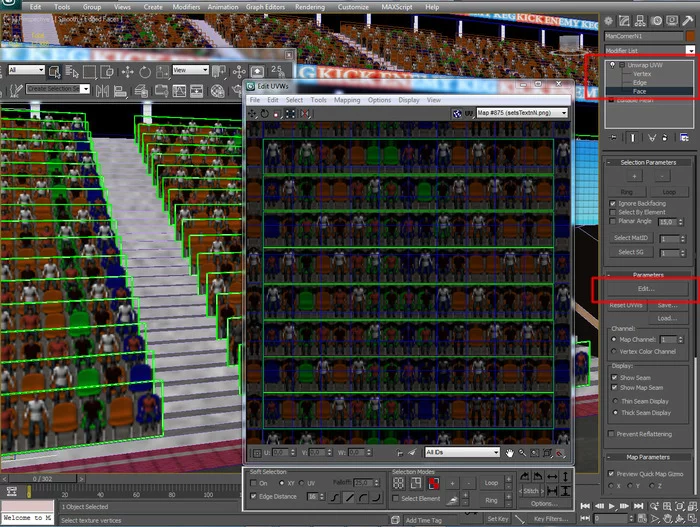The image size is (700, 527).
Task: Click the object color swatch
Action: (x=691, y=36)
